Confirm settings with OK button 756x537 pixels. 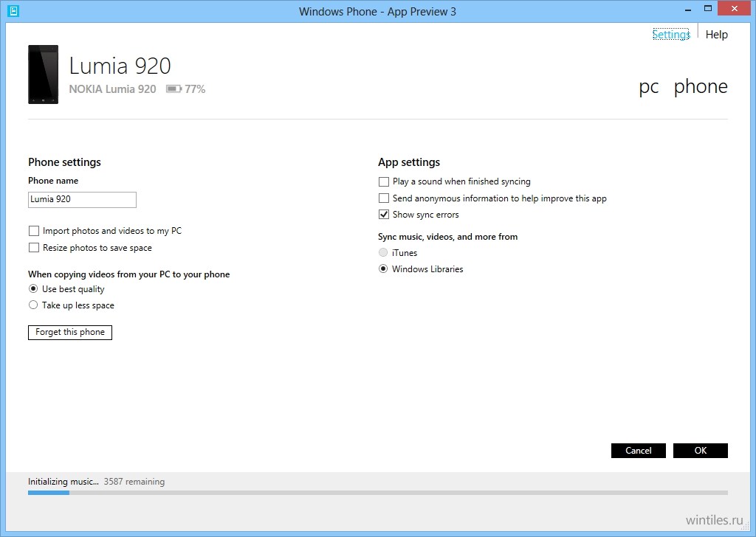point(701,451)
